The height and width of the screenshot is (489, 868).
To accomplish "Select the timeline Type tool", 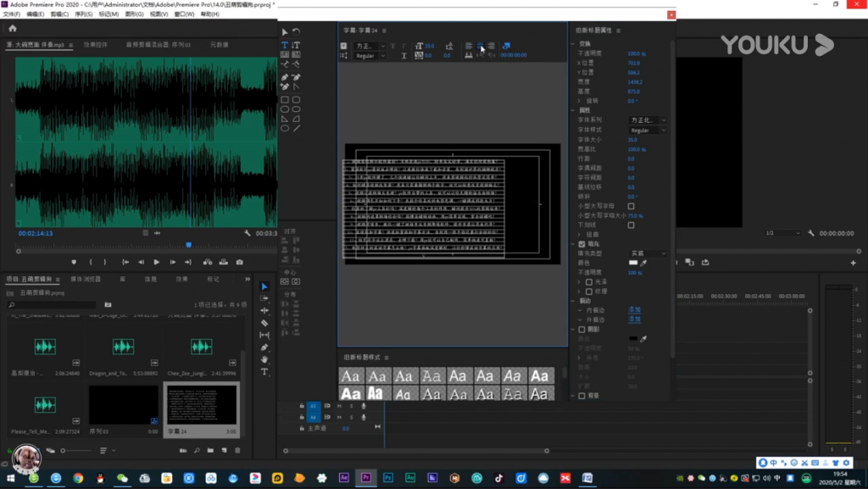I will point(264,372).
